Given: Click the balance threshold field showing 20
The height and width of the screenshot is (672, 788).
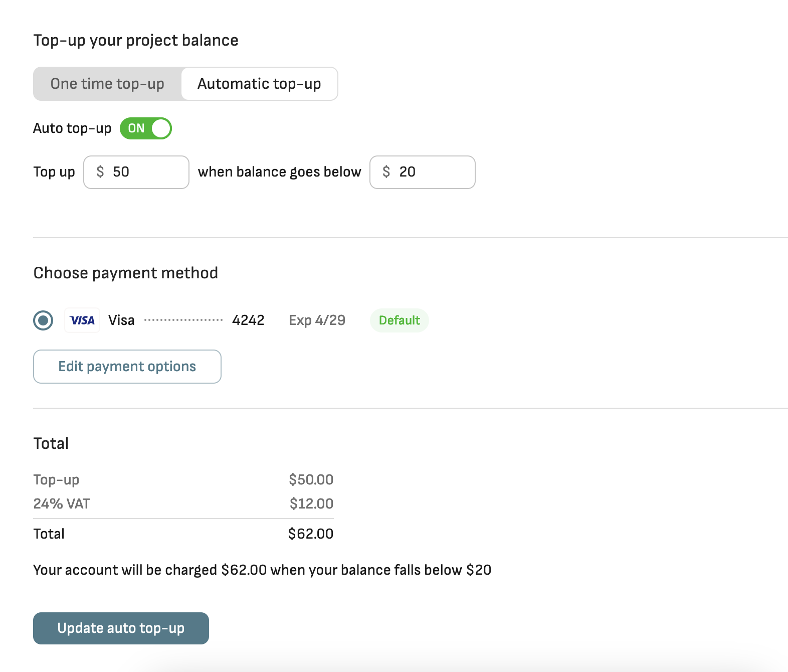Looking at the screenshot, I should [x=423, y=172].
